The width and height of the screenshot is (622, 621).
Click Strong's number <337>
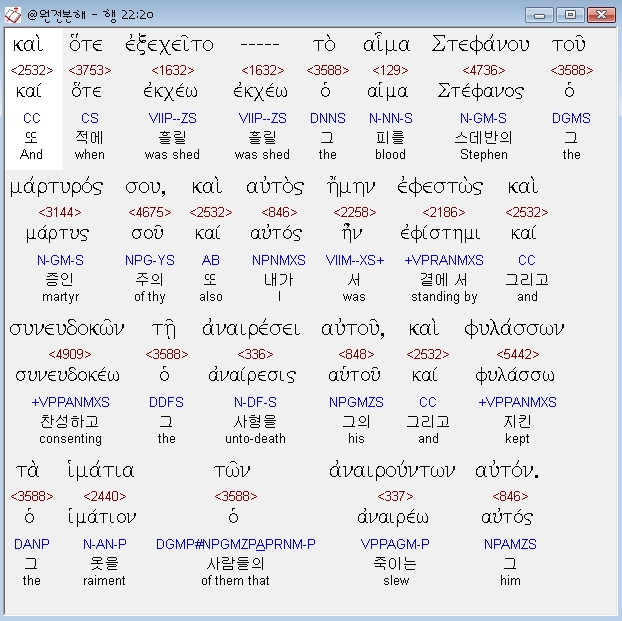pyautogui.click(x=395, y=496)
